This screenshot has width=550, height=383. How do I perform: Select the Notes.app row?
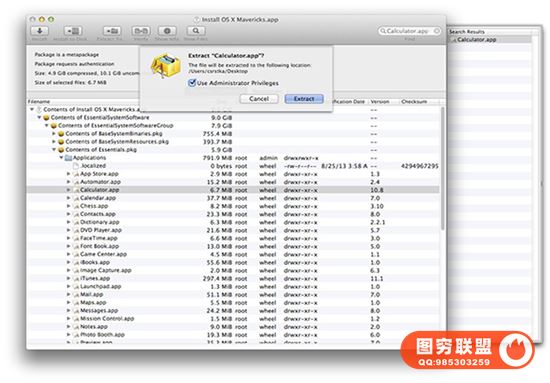tap(233, 327)
